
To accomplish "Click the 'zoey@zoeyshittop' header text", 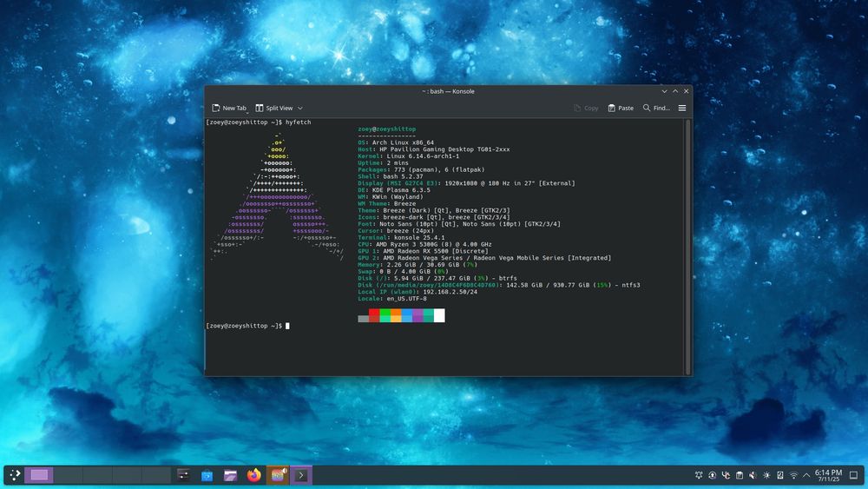I will 386,129.
